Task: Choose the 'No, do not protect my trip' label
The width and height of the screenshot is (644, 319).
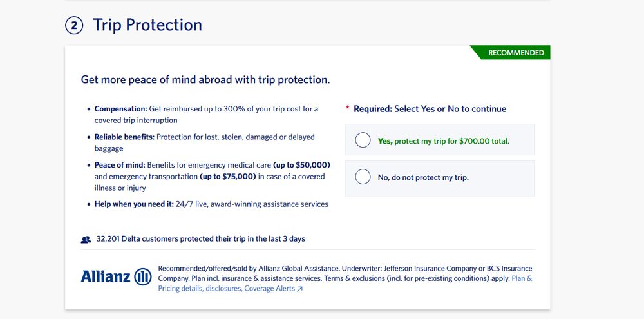Action: tap(423, 178)
